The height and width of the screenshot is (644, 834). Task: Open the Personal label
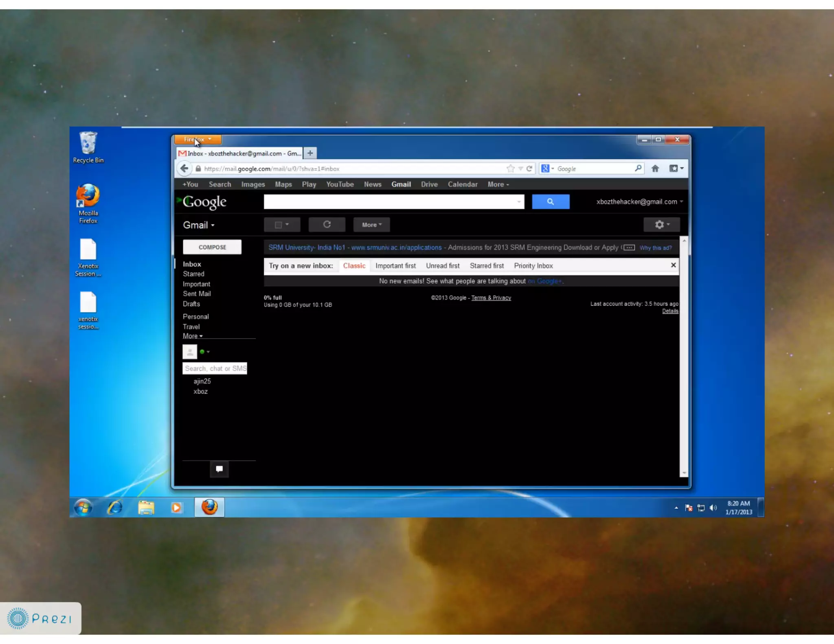click(x=195, y=316)
